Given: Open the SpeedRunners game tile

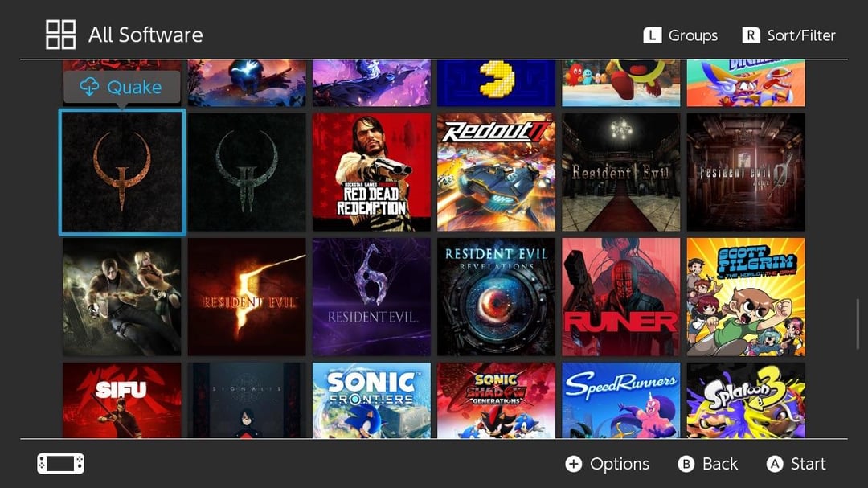Looking at the screenshot, I should pos(620,400).
